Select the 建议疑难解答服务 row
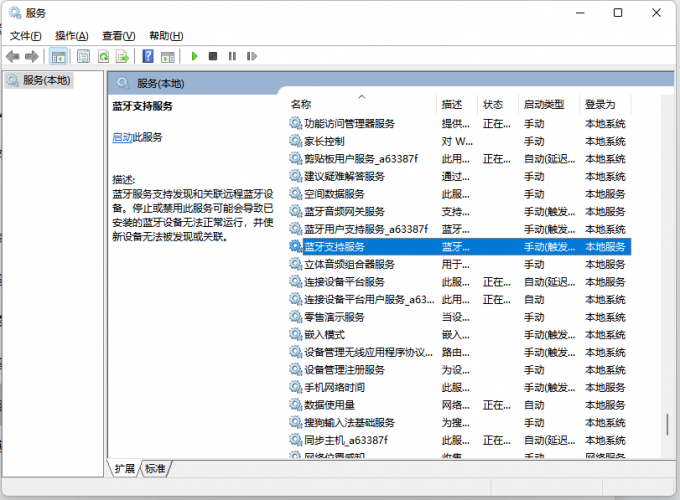Image resolution: width=680 pixels, height=500 pixels. [x=459, y=176]
